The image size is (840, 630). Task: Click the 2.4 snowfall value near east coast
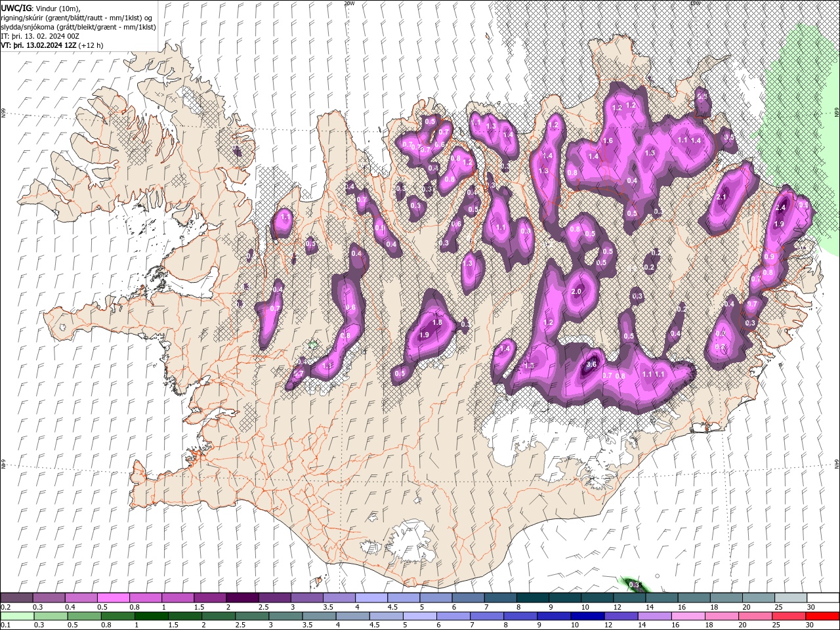point(780,207)
